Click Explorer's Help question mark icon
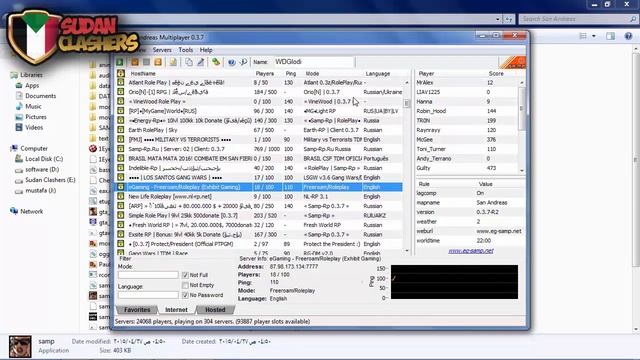The width and height of the screenshot is (640, 360). tap(629, 36)
